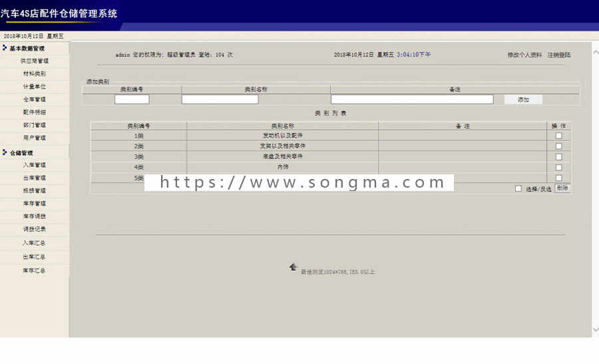Focus the 备注 input field
The height and width of the screenshot is (364, 599).
pyautogui.click(x=412, y=99)
